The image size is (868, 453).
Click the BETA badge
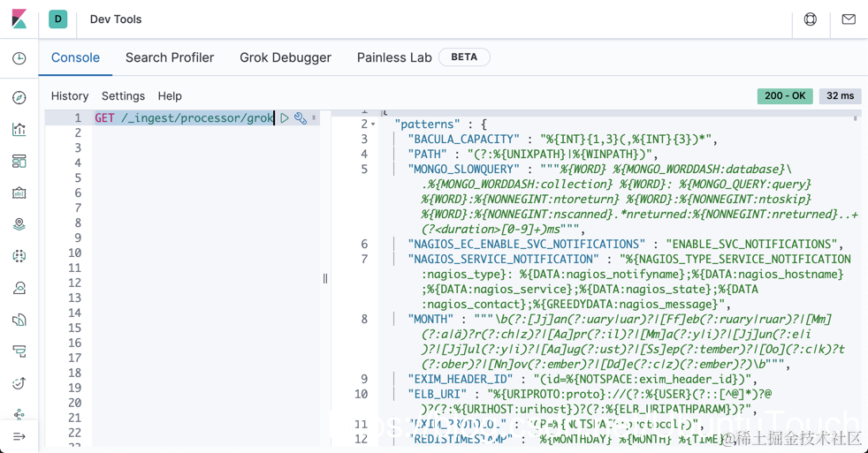[464, 57]
